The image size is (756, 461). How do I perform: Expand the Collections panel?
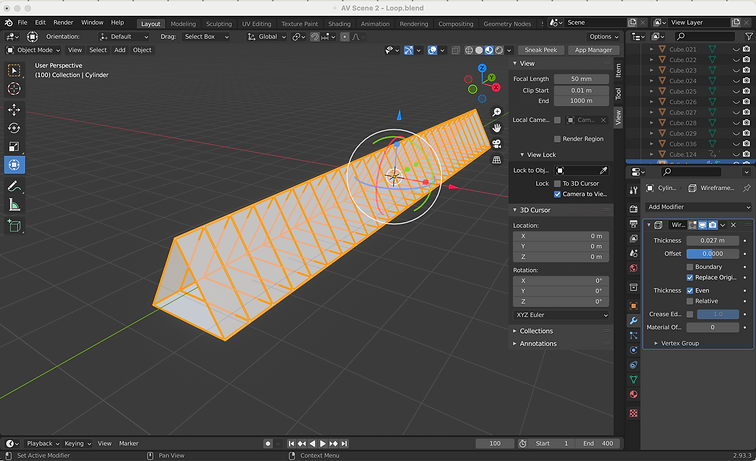click(x=536, y=331)
